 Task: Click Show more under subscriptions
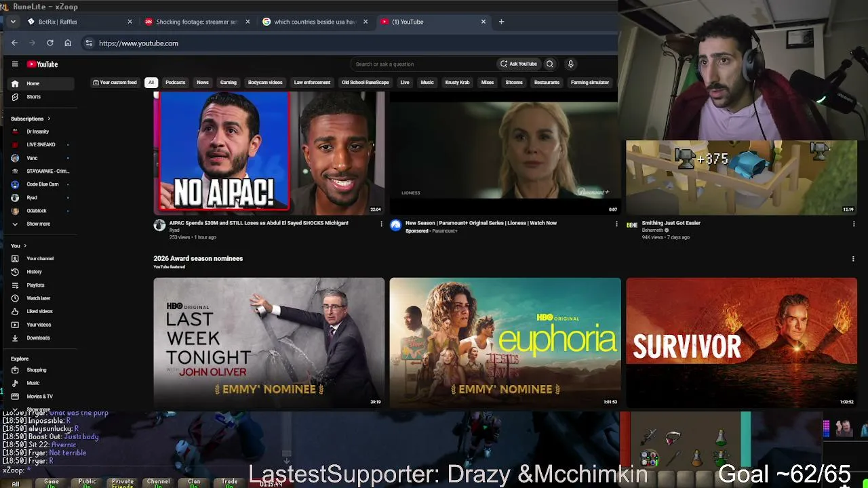39,224
